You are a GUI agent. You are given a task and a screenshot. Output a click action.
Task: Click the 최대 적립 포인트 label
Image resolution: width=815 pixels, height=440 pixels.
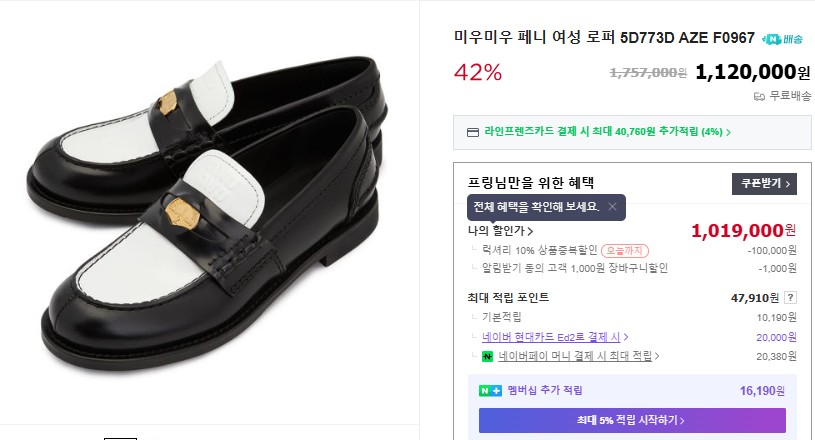click(x=508, y=297)
